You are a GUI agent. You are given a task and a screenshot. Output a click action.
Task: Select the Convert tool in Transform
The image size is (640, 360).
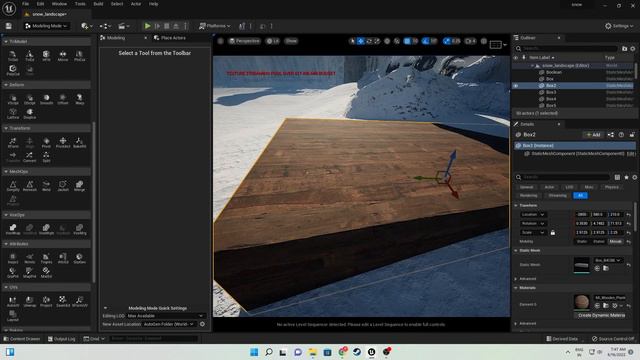pyautogui.click(x=29, y=157)
